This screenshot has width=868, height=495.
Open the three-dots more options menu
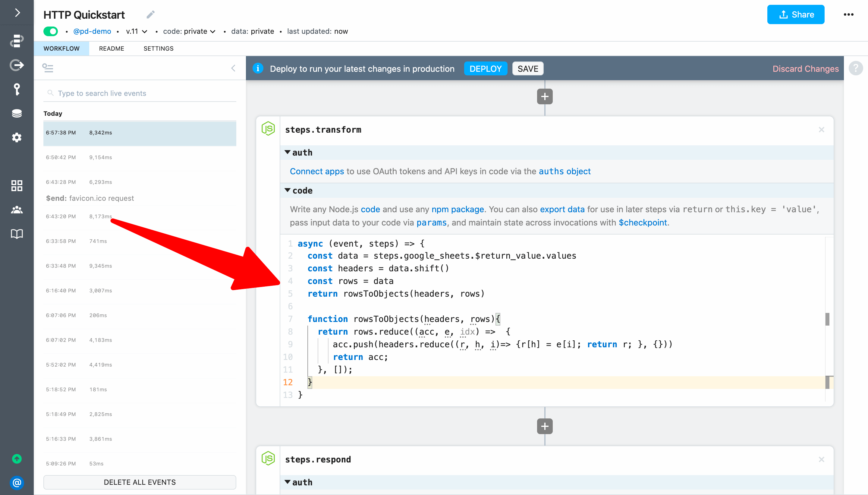click(x=848, y=14)
